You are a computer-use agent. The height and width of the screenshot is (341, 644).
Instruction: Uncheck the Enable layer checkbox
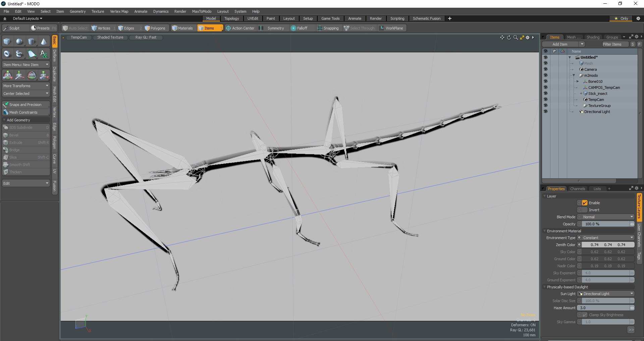[585, 203]
